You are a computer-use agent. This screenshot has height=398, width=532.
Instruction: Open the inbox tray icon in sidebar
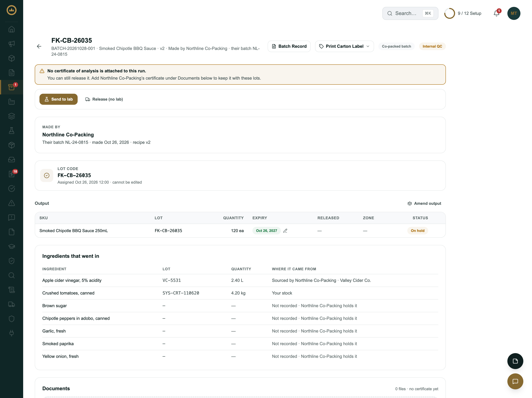click(x=12, y=159)
